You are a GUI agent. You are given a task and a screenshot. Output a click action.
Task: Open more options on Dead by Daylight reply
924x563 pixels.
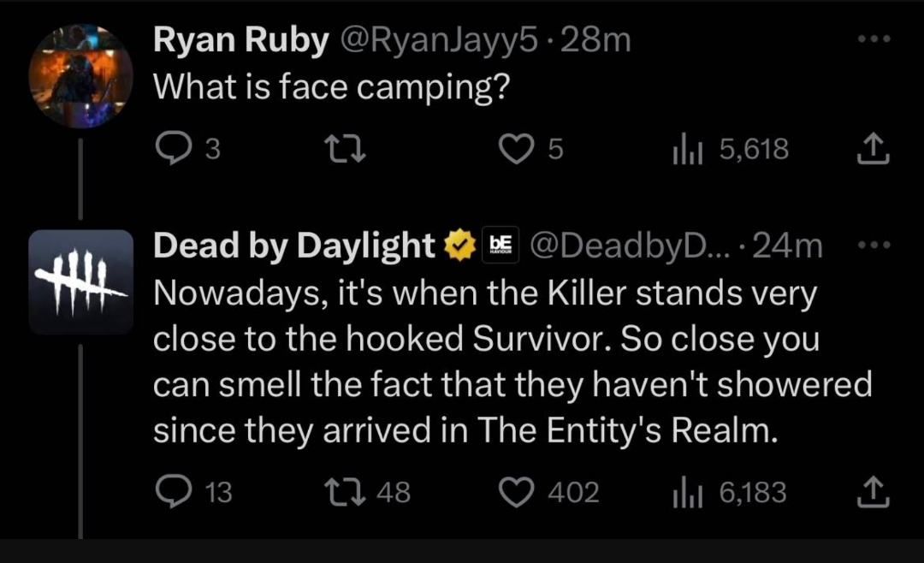[x=874, y=244]
